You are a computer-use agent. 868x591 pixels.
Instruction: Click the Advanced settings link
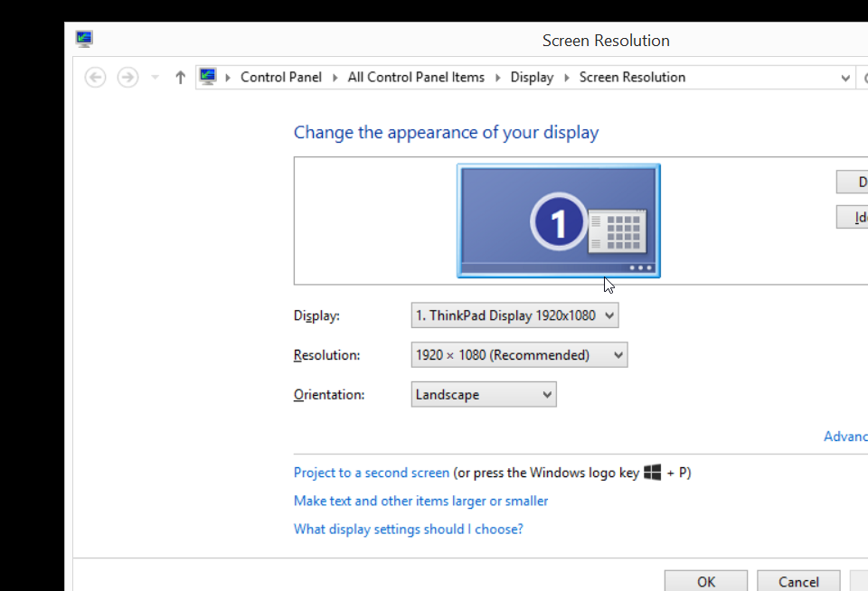pos(845,436)
